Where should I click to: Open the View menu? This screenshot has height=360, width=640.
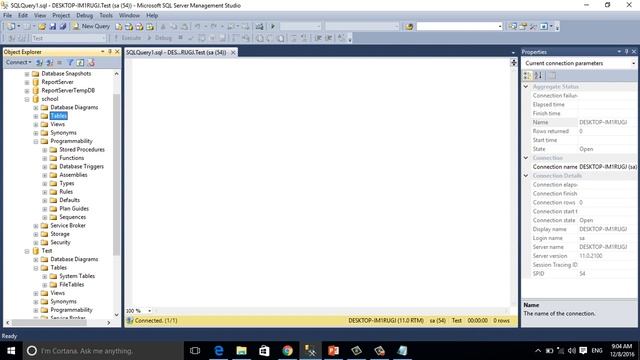[x=40, y=15]
